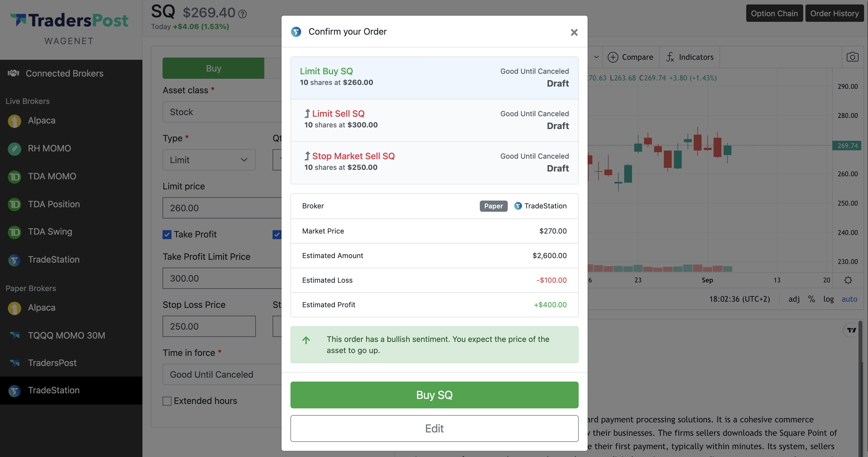Expand the Type Limit dropdown
This screenshot has width=868, height=457.
click(209, 160)
